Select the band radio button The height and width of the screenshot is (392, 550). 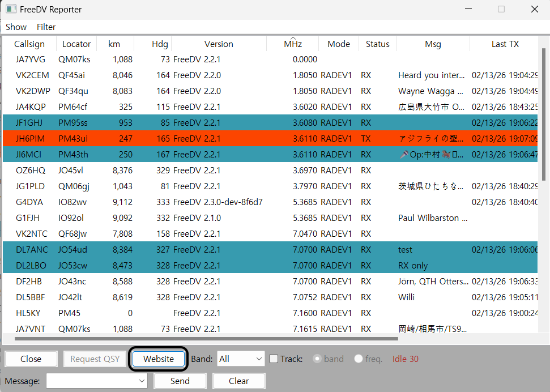tap(317, 359)
